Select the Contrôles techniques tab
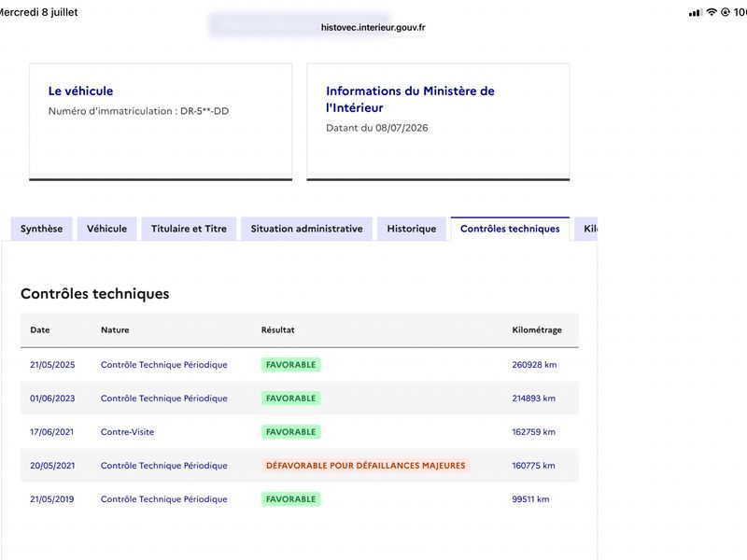The width and height of the screenshot is (747, 560). click(x=510, y=229)
